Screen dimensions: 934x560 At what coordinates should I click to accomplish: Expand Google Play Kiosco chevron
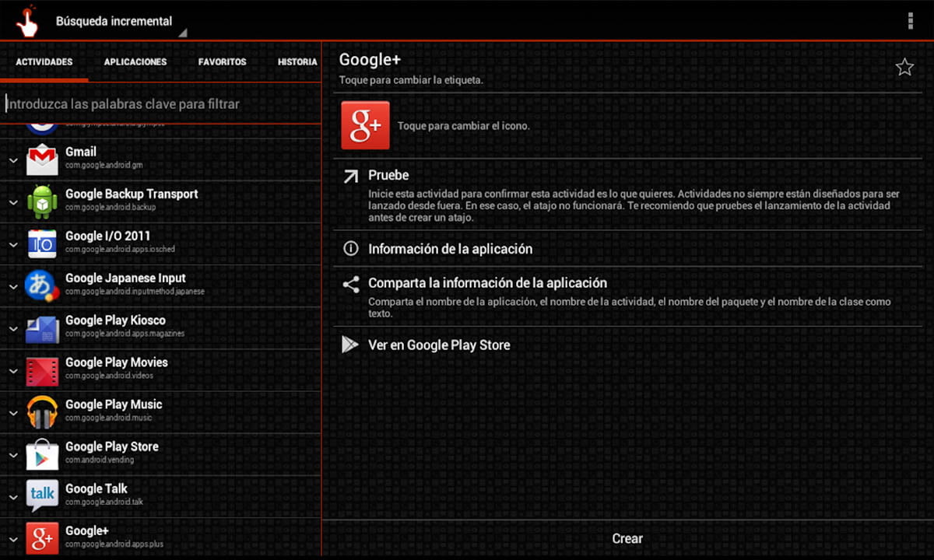click(12, 328)
